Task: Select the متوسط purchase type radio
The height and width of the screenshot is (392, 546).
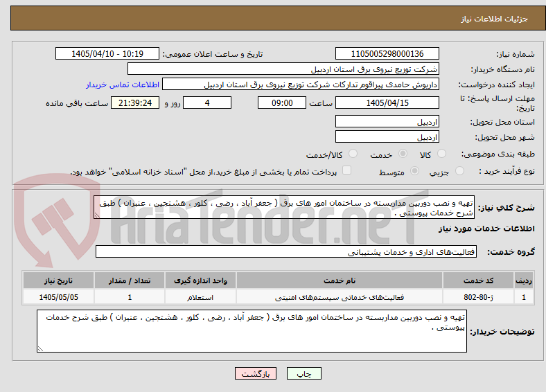Action: (415, 171)
